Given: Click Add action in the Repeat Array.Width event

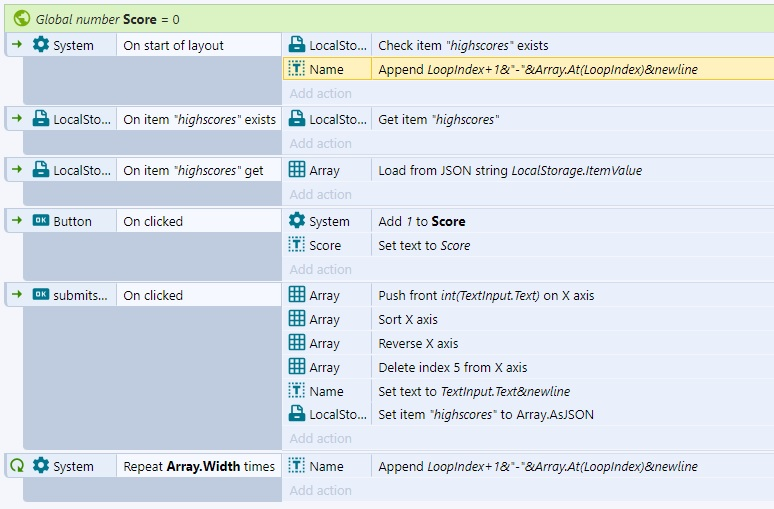Looking at the screenshot, I should (x=320, y=490).
